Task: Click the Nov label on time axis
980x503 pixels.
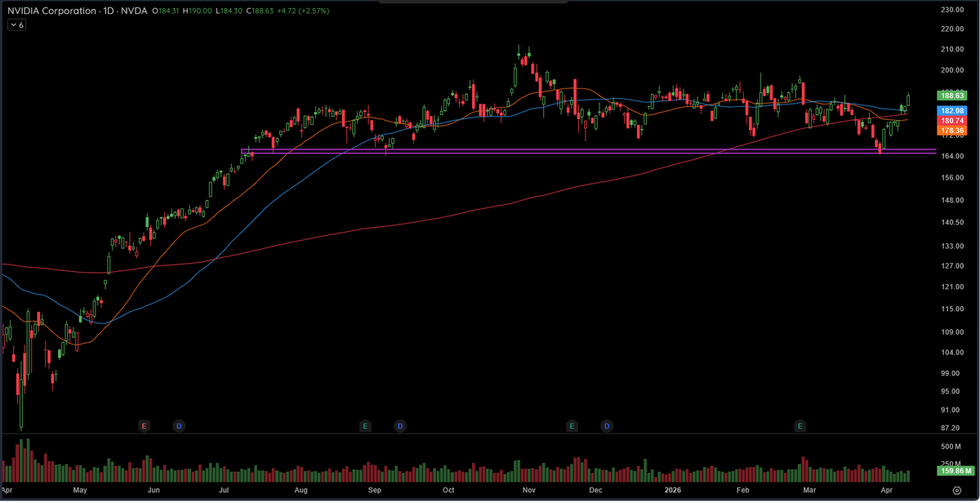Action: (528, 492)
